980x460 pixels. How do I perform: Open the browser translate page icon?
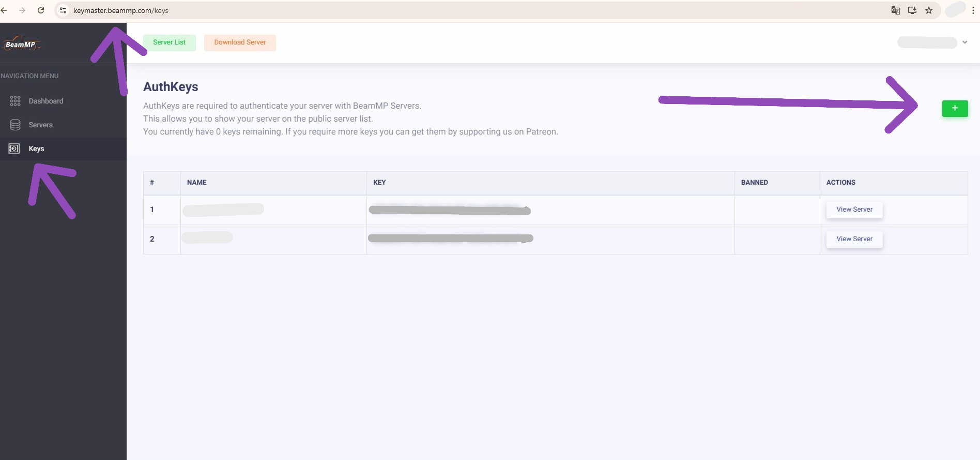896,10
